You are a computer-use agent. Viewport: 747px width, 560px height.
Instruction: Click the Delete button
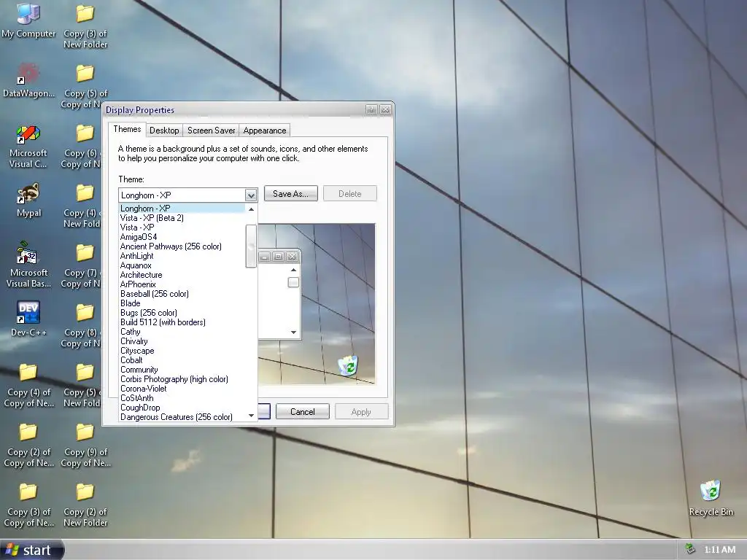tap(349, 194)
